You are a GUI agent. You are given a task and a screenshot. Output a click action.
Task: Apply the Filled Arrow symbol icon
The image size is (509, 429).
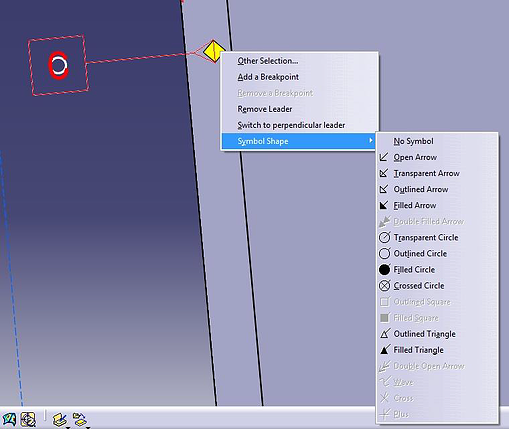coord(384,205)
